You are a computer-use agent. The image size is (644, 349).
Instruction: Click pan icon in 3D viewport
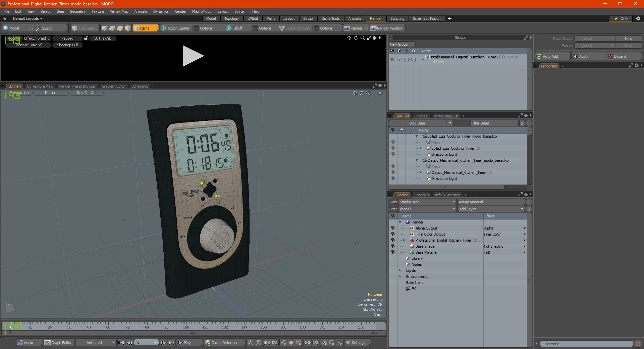point(355,93)
